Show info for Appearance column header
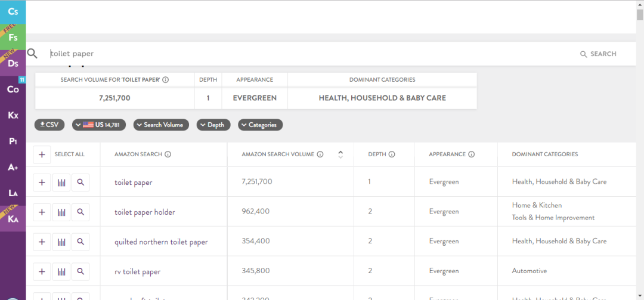This screenshot has height=300, width=644. pyautogui.click(x=472, y=154)
